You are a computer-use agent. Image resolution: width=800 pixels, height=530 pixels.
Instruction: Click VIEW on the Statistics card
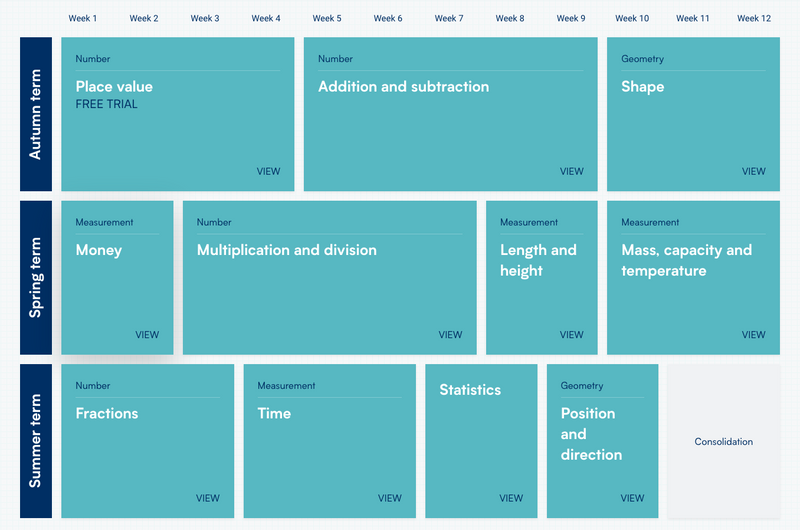(511, 498)
